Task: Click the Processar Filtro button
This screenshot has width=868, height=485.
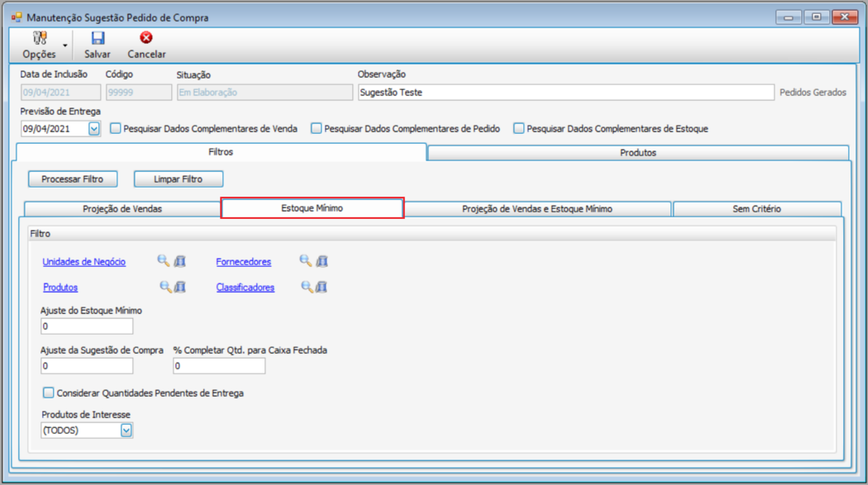Action: click(x=73, y=179)
